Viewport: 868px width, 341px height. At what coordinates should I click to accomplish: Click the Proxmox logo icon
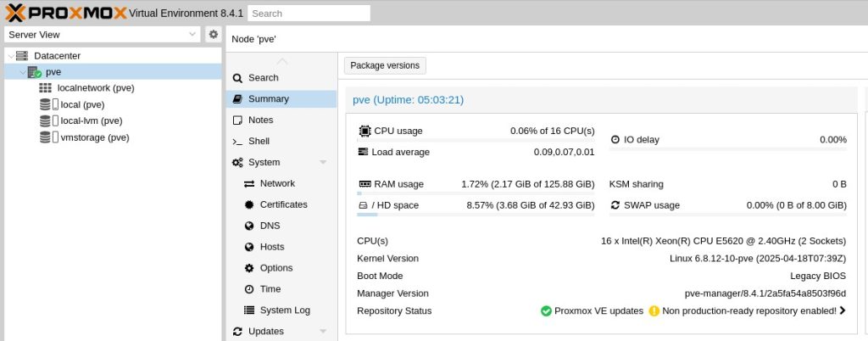point(17,13)
